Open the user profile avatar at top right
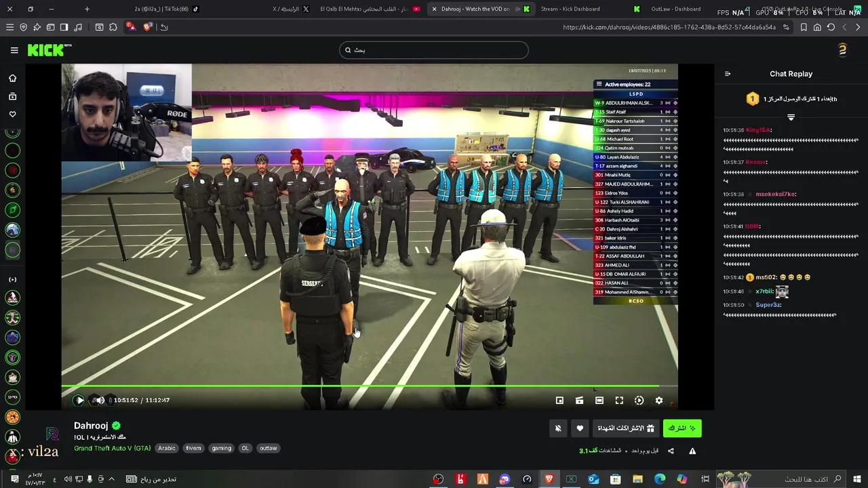The height and width of the screenshot is (488, 868). coord(842,49)
